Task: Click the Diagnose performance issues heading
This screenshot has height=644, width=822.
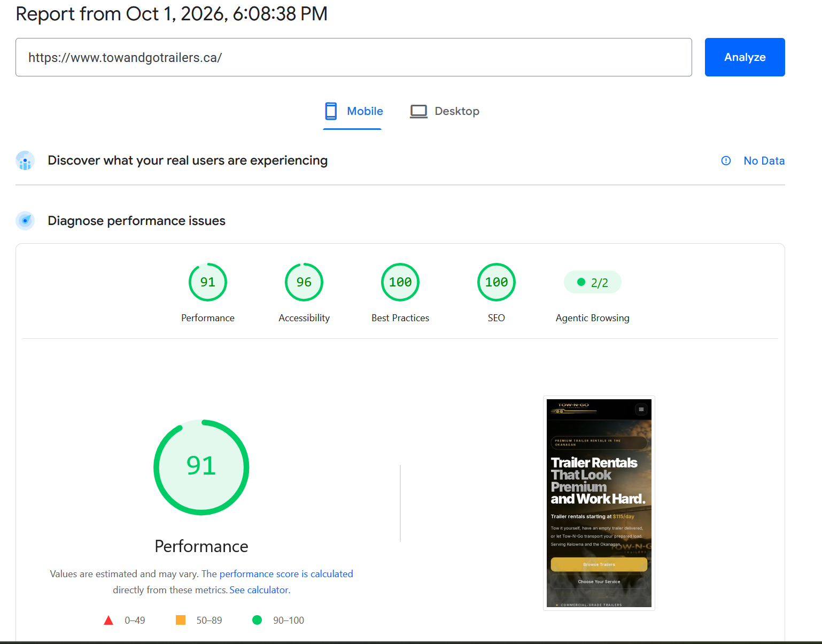Action: click(x=136, y=221)
